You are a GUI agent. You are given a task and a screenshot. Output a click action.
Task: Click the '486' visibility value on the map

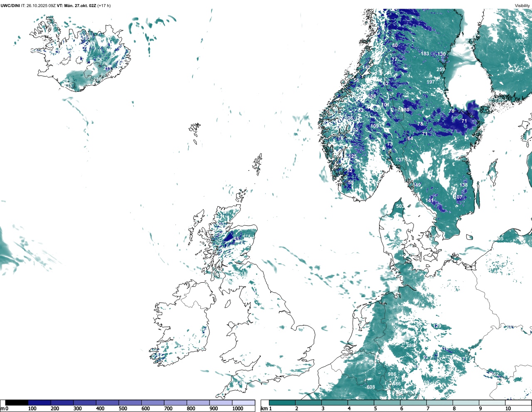397,384
